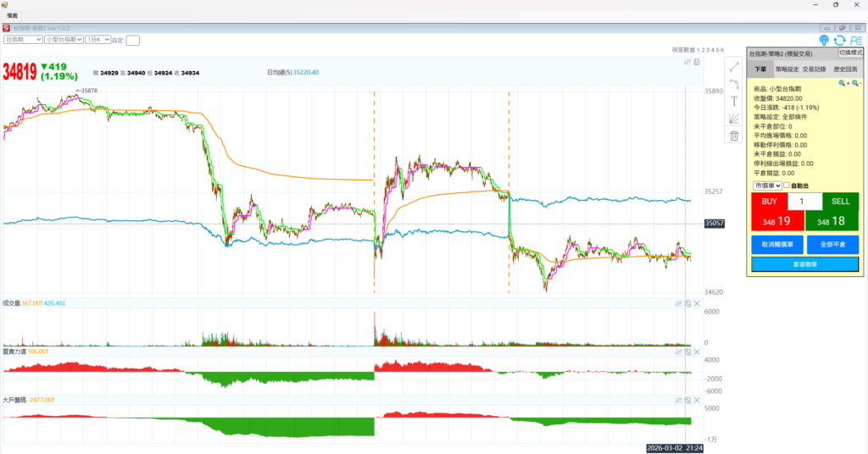Switch to the 歷史回測 tab

(845, 69)
